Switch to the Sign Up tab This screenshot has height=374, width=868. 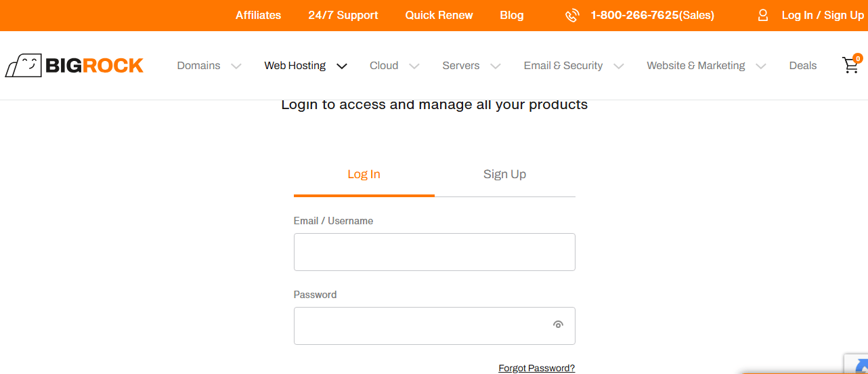click(504, 175)
